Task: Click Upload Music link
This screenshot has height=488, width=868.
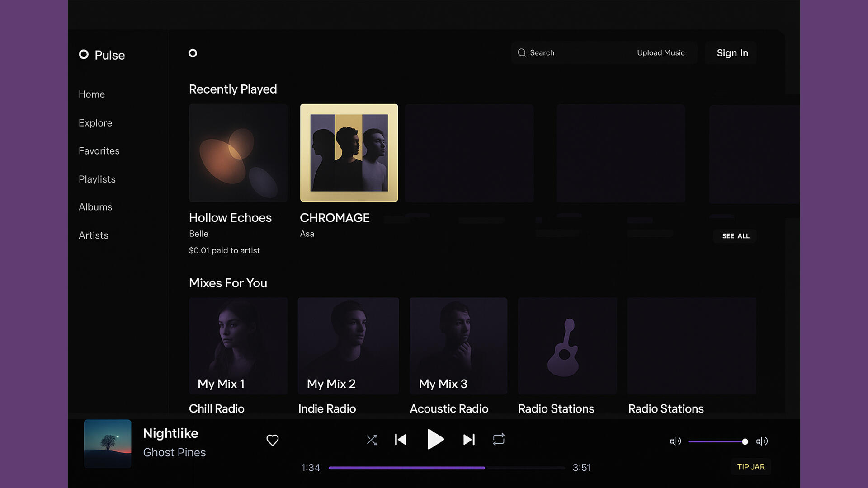Action: [x=660, y=53]
